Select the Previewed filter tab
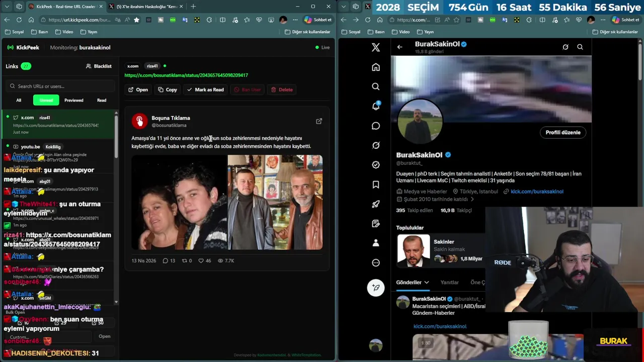Screen dimensions: 644x362 coord(74,100)
